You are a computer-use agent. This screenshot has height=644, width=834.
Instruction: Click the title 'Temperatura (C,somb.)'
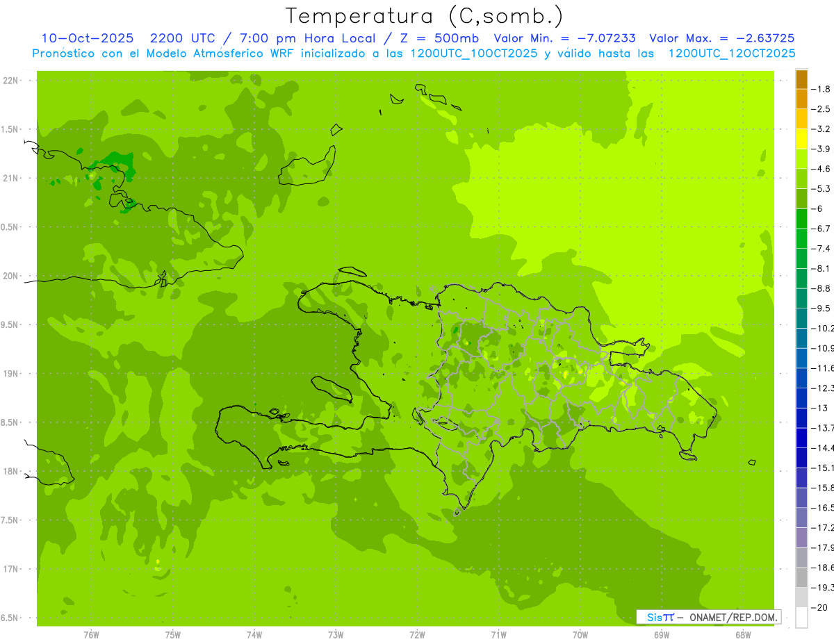425,16
